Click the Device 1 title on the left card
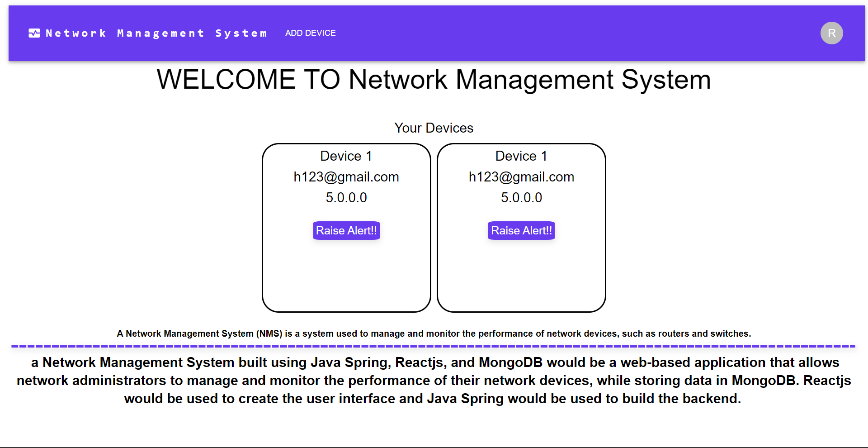868x448 pixels. click(346, 156)
